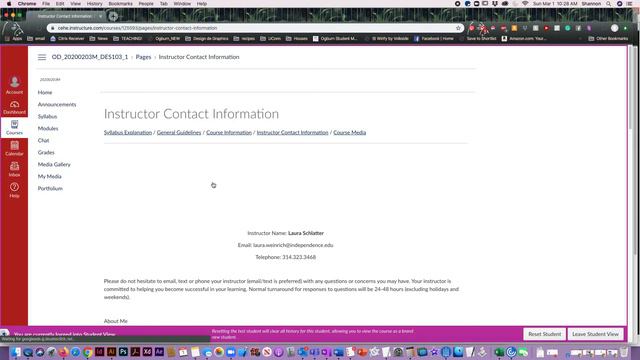Click the Reset Student button
The height and width of the screenshot is (360, 640).
(x=544, y=334)
